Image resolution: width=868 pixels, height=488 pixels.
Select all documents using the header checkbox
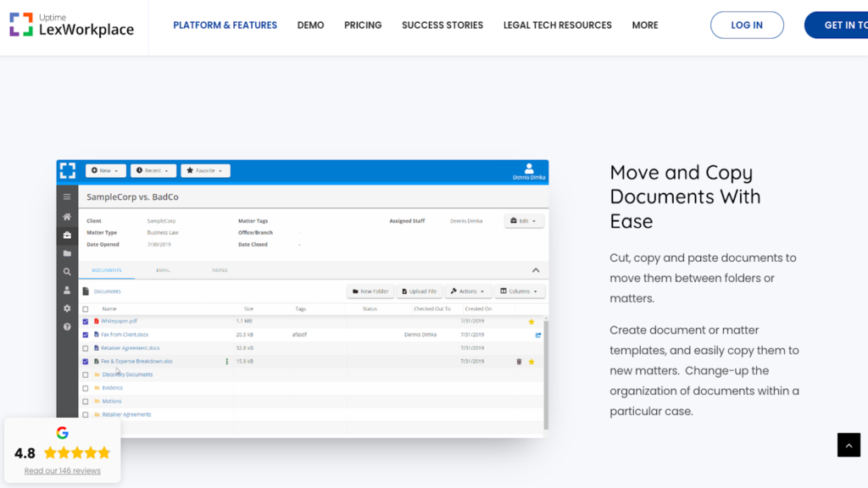(85, 308)
